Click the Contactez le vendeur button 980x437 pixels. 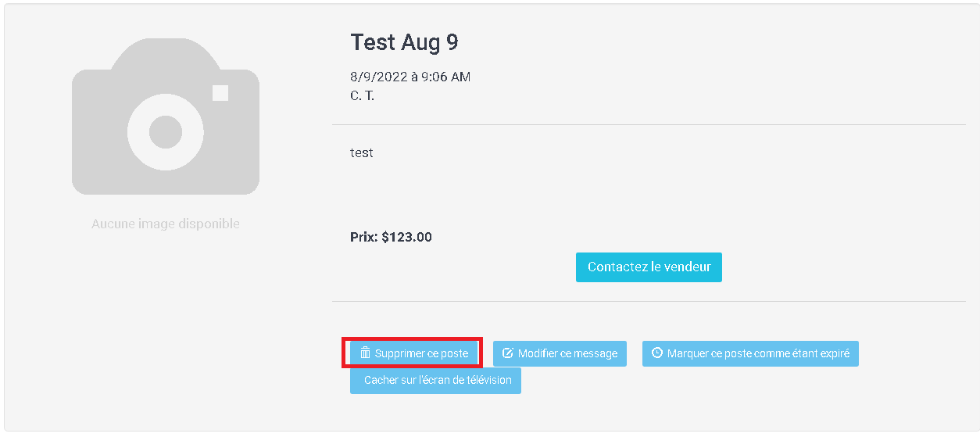(x=649, y=267)
